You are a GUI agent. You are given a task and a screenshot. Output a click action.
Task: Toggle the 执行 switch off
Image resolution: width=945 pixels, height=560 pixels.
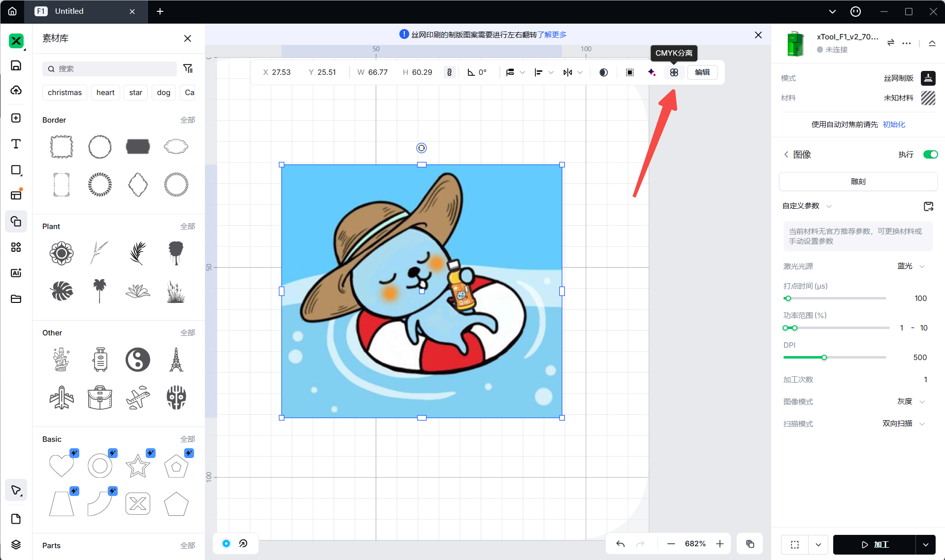(x=930, y=155)
